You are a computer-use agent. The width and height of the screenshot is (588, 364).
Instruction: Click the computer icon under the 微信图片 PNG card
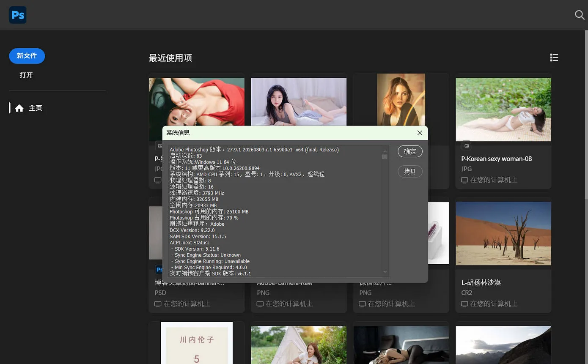(363, 304)
